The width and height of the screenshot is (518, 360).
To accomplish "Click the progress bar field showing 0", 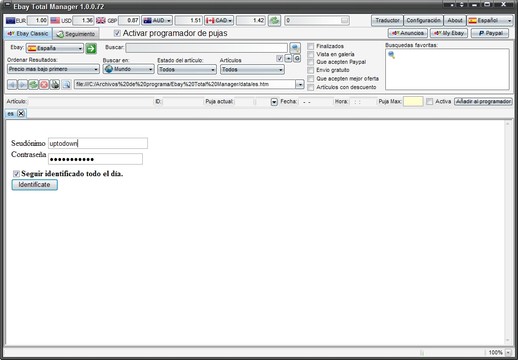I will pyautogui.click(x=317, y=21).
